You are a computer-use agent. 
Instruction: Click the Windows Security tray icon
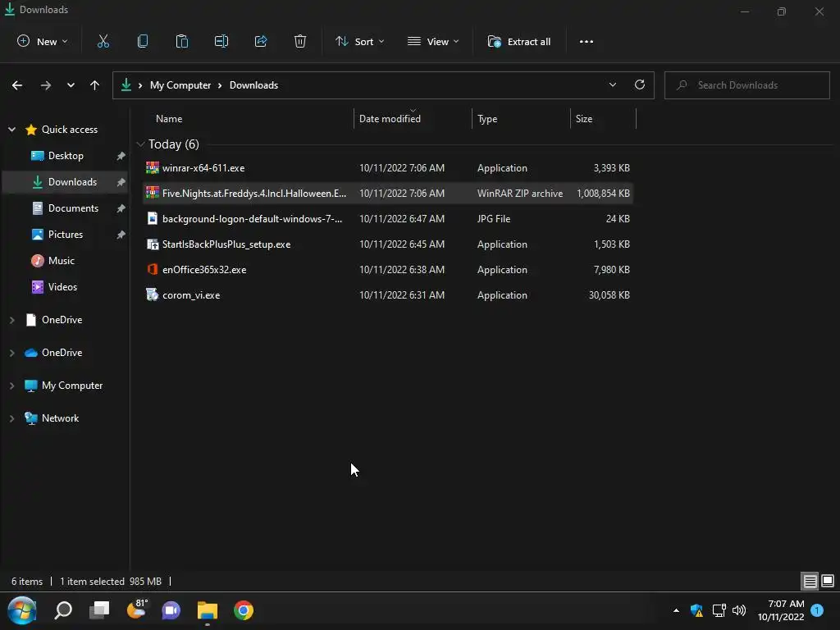(696, 610)
